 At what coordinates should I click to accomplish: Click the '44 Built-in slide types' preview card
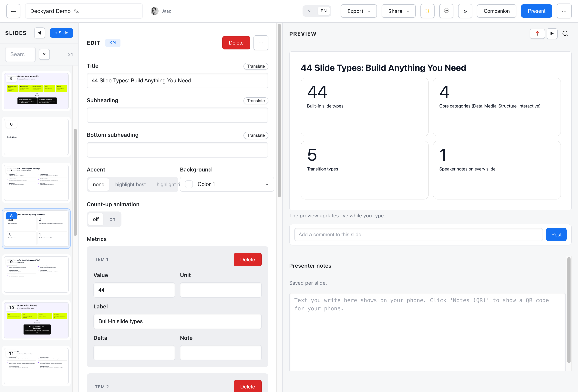click(364, 107)
